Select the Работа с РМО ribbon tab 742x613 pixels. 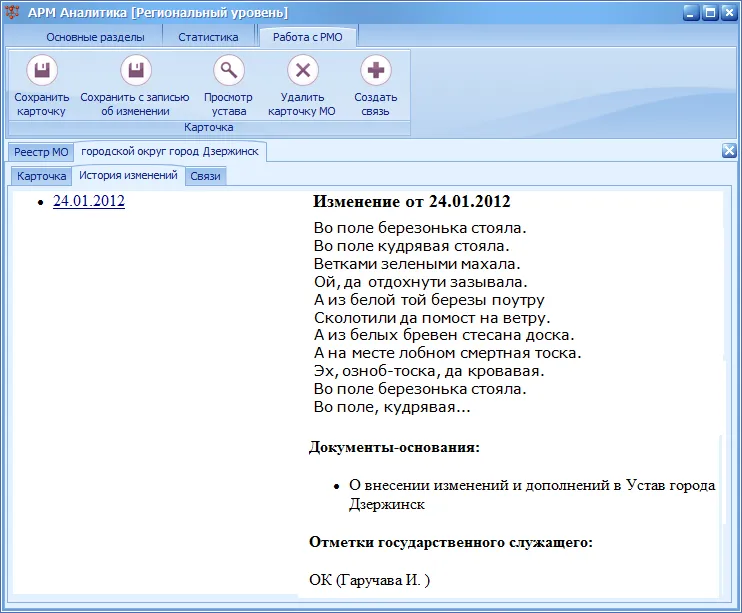[x=308, y=37]
